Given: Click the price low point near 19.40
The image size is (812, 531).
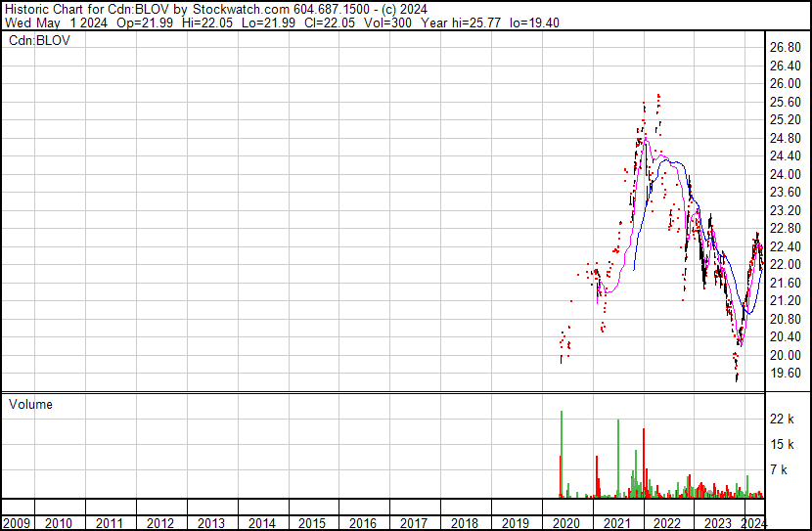Looking at the screenshot, I should 736,379.
